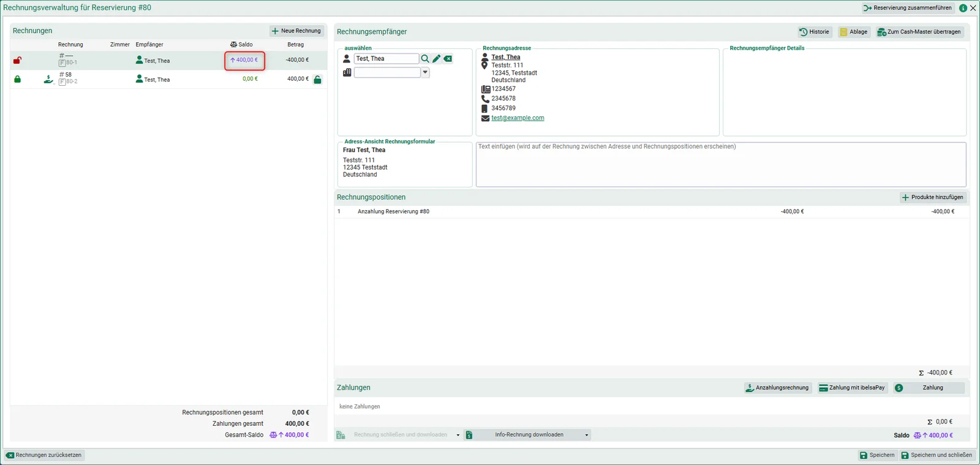The width and height of the screenshot is (980, 465).
Task: Click Reservierung zusammenführen in the title bar
Action: (x=908, y=8)
